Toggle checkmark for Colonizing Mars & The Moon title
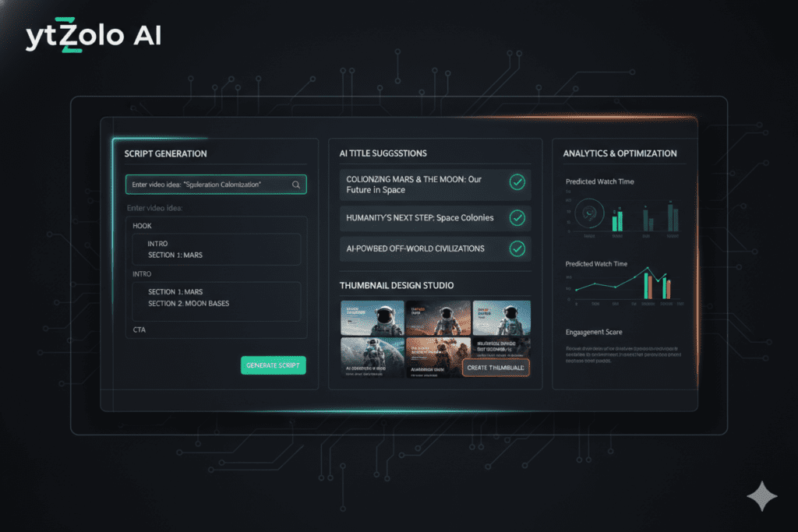This screenshot has height=532, width=798. click(x=517, y=182)
